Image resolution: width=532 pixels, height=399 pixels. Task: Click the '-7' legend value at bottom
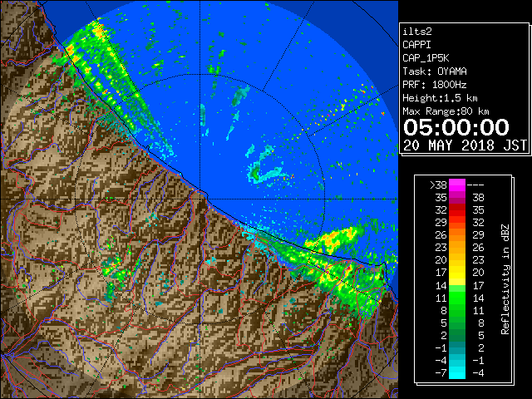tap(441, 373)
